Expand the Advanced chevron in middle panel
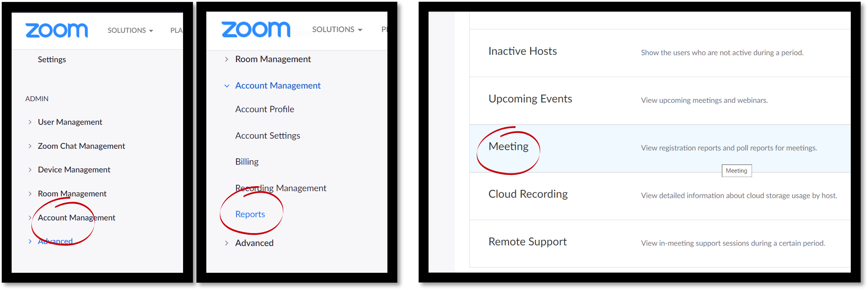This screenshot has width=868, height=290. (227, 243)
